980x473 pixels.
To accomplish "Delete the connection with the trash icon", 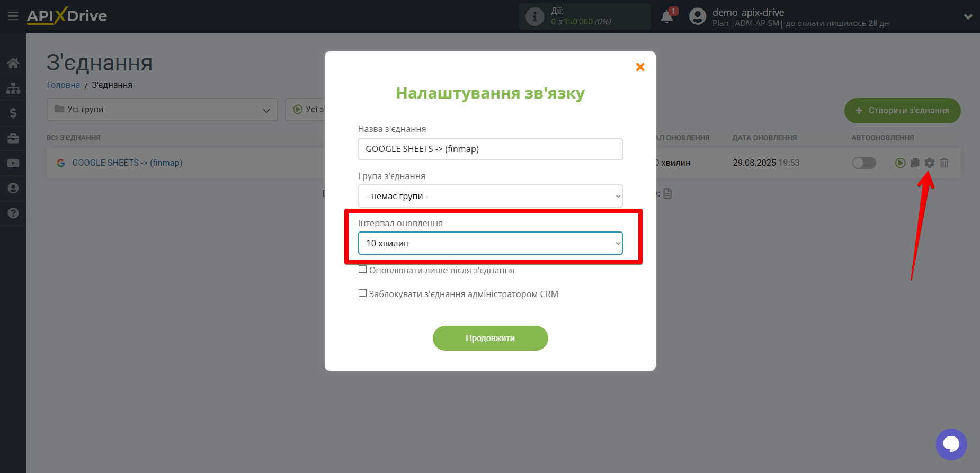I will click(x=944, y=163).
